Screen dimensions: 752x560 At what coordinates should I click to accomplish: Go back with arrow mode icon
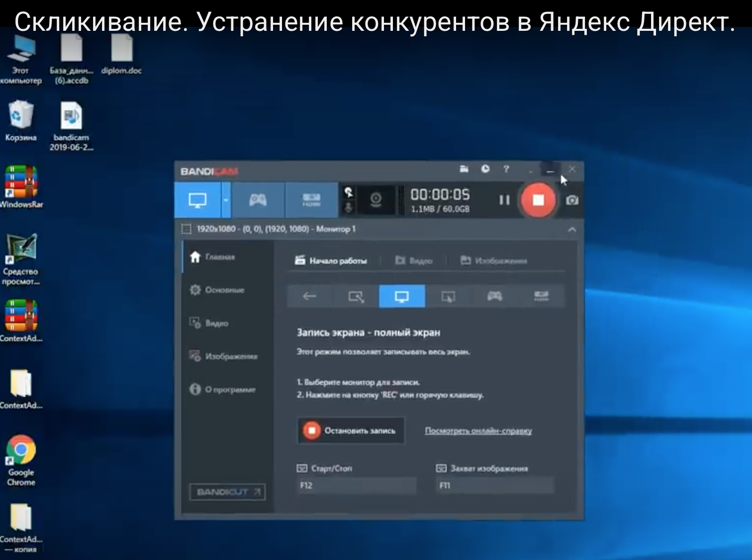(310, 296)
